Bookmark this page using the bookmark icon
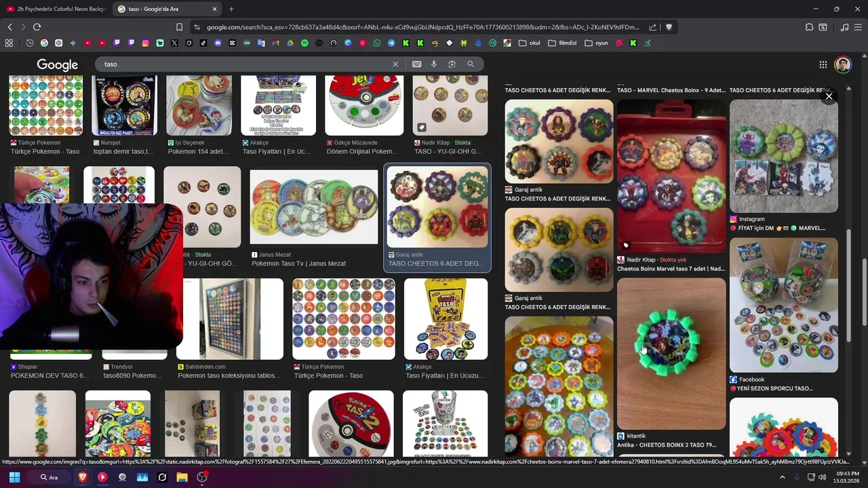The image size is (868, 488). tap(179, 27)
